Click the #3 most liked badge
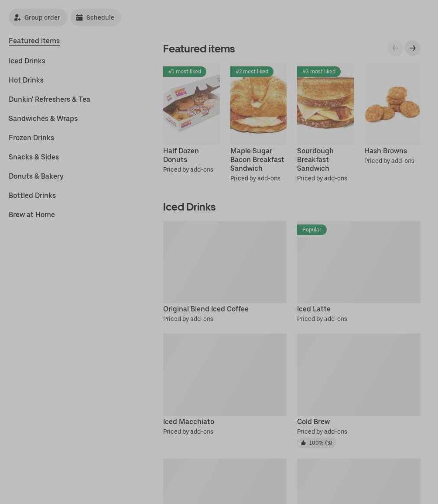438x504 pixels. [x=318, y=71]
